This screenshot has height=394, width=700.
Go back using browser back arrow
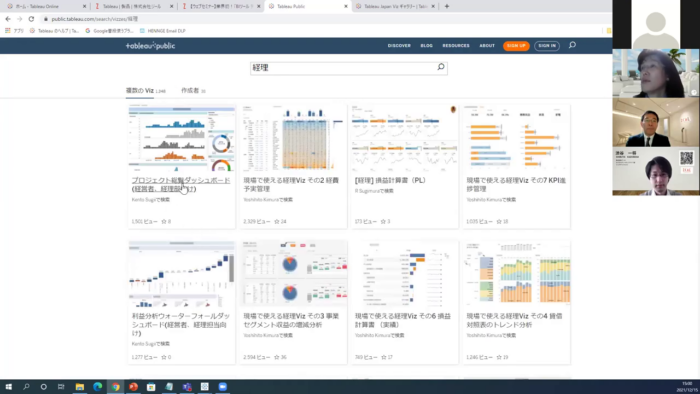pyautogui.click(x=8, y=19)
